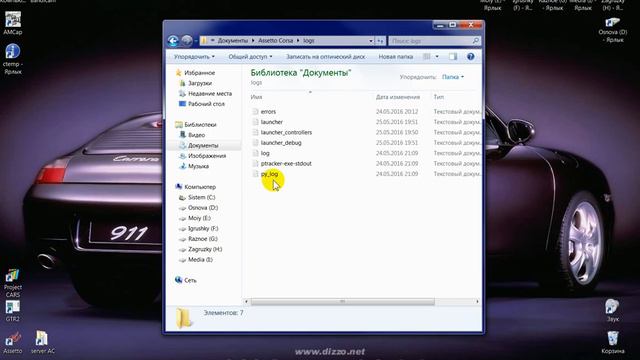Open Документы library in sidebar
The width and height of the screenshot is (640, 360).
pos(203,145)
